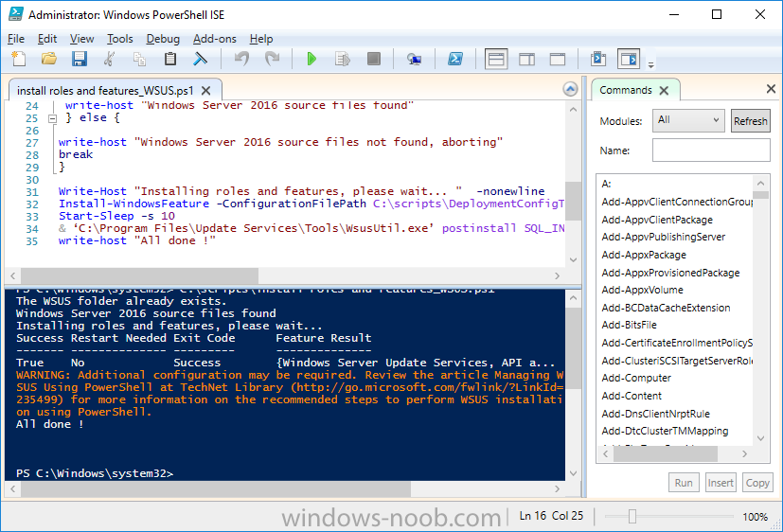
Task: Place cursor on line 35 write-host statement
Action: (137, 240)
